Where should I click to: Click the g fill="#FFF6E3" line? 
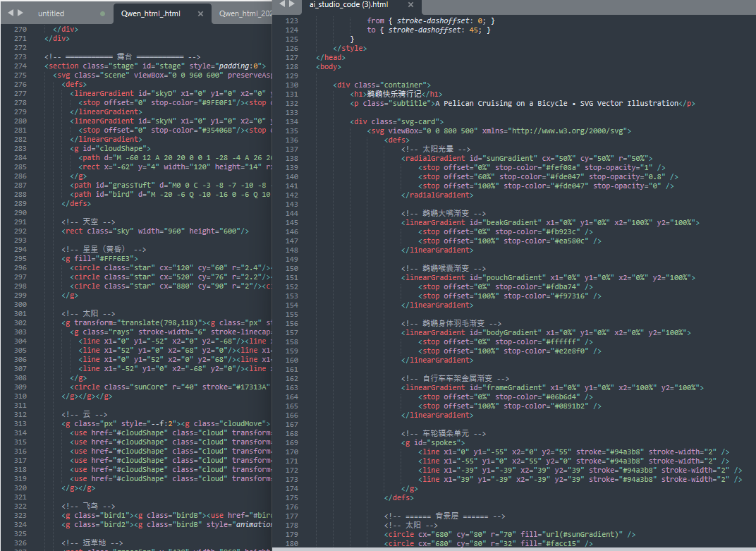100,258
